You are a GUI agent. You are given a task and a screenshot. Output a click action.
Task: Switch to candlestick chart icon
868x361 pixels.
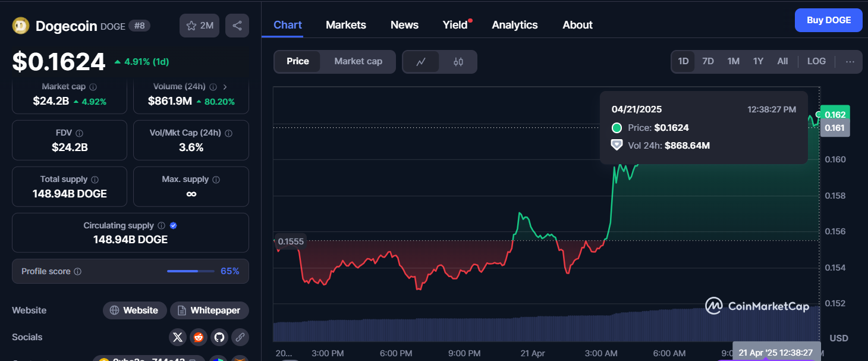tap(458, 62)
